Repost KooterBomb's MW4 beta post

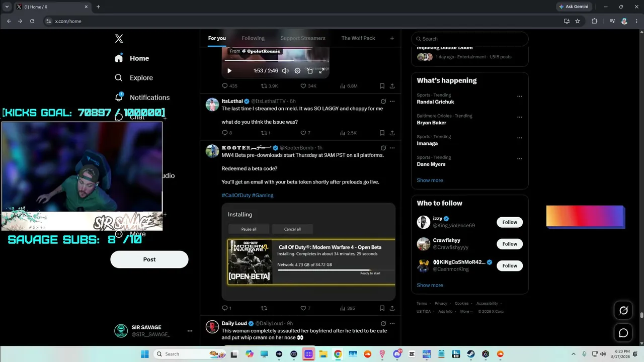[x=264, y=308]
